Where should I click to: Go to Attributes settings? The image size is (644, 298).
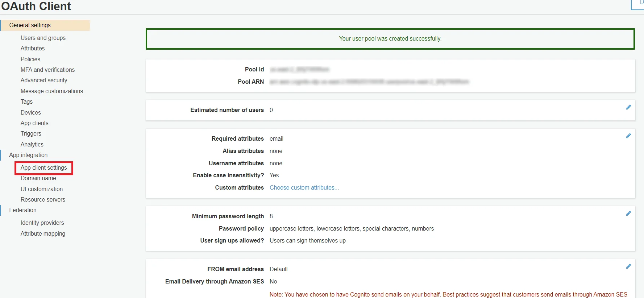[33, 48]
